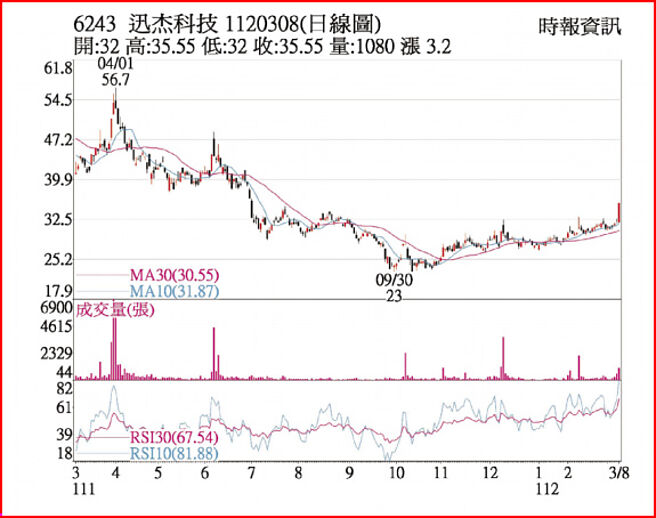Click the 'RSI10(81.88)' legend entry
The width and height of the screenshot is (656, 518).
(x=174, y=453)
